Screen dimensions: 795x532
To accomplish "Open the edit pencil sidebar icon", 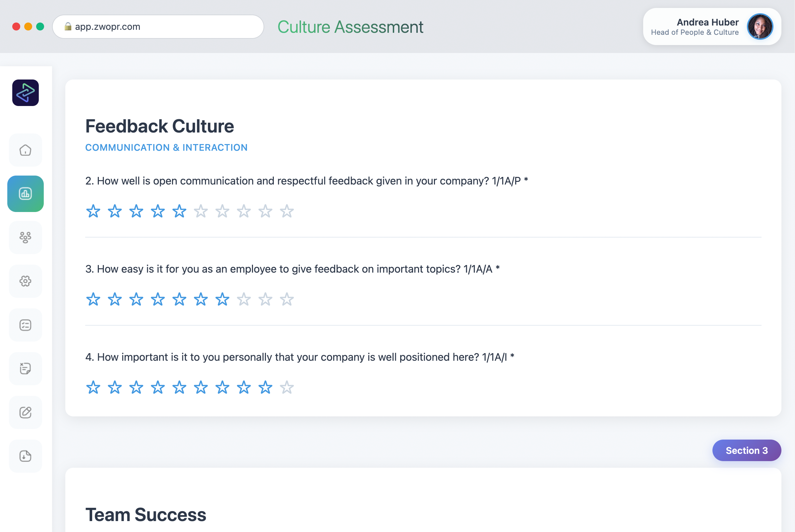I will coord(26,412).
